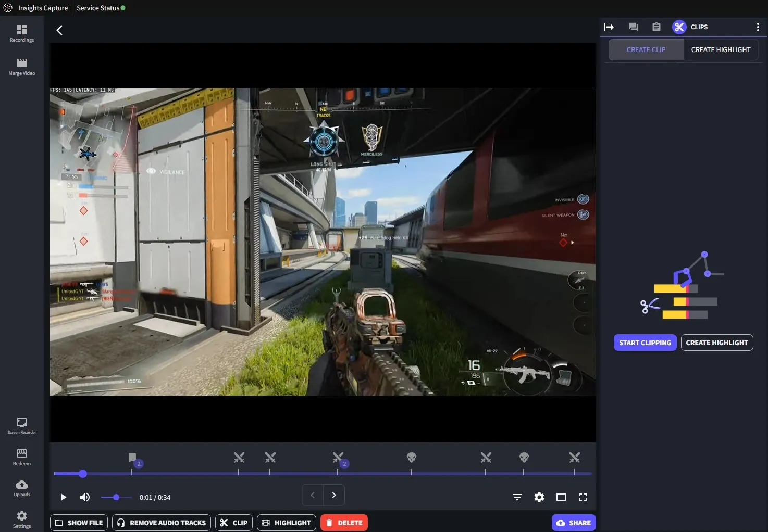Click the Start Clipping button
The height and width of the screenshot is (532, 768).
[x=645, y=343]
